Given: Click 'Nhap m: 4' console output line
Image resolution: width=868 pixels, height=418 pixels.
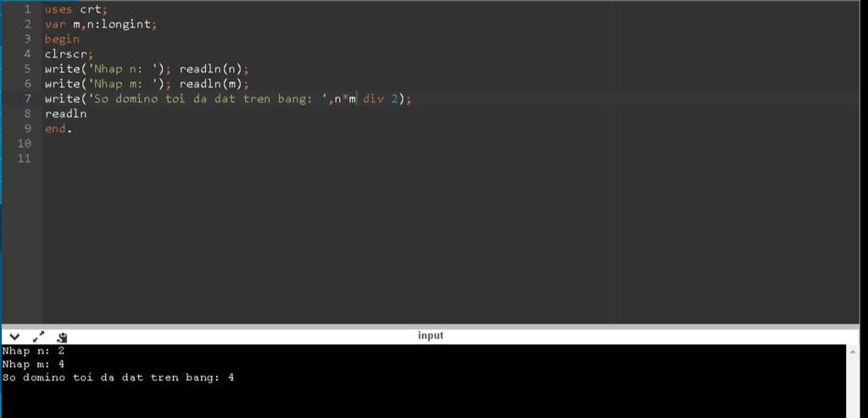Looking at the screenshot, I should [33, 364].
